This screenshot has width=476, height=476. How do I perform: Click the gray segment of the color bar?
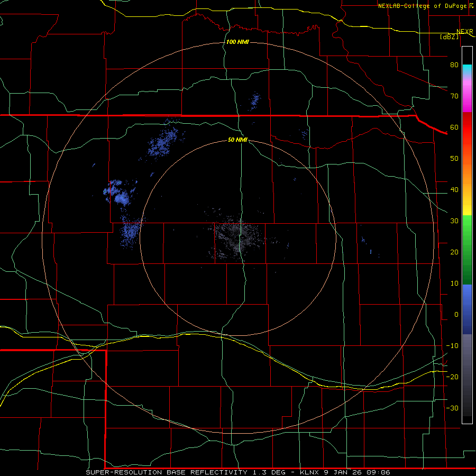pyautogui.click(x=467, y=375)
